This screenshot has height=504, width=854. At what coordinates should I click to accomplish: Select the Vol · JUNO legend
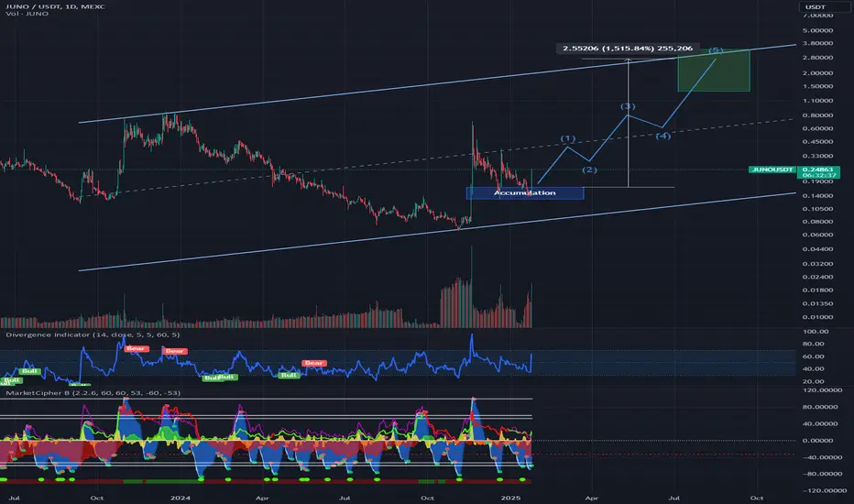coord(27,14)
